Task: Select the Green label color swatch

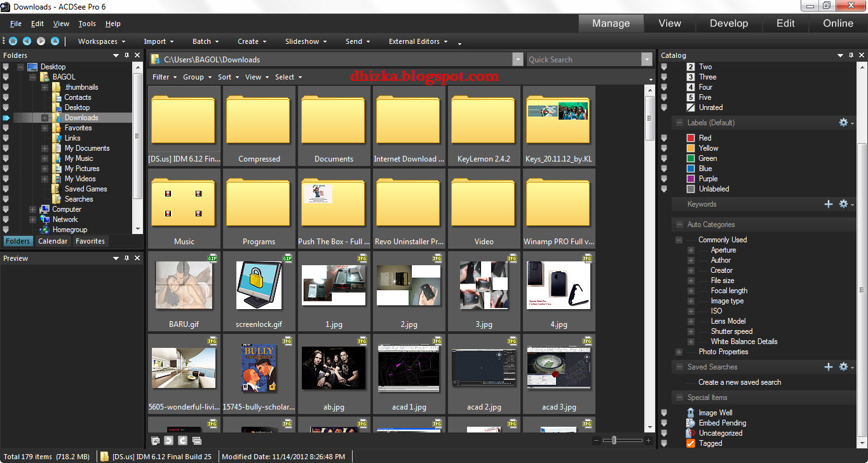Action: pos(691,158)
